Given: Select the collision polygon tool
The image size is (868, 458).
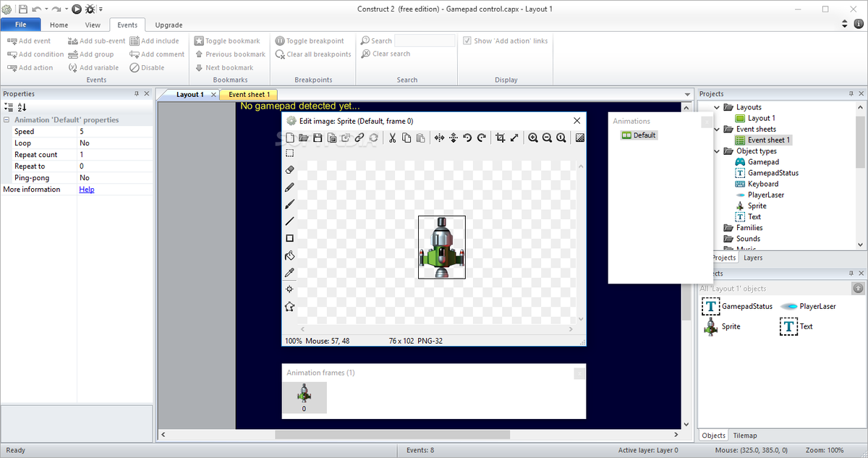Looking at the screenshot, I should [289, 306].
